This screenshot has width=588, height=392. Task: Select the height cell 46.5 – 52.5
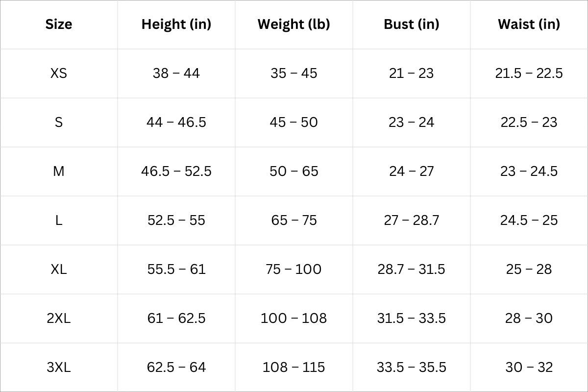coord(176,171)
